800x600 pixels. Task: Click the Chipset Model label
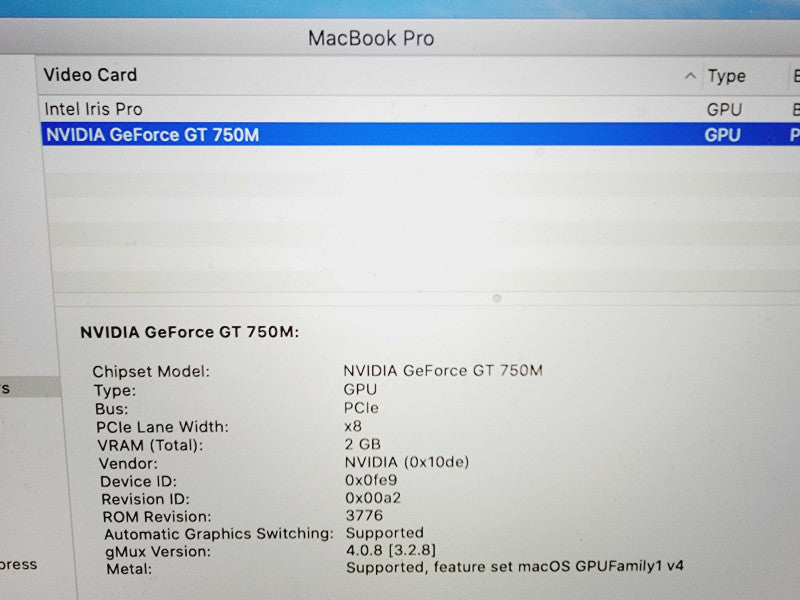151,371
